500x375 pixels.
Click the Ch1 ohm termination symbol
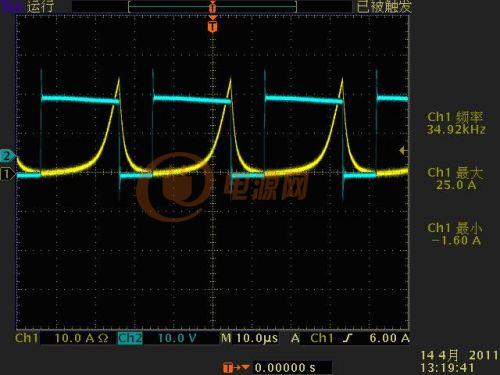(x=103, y=338)
